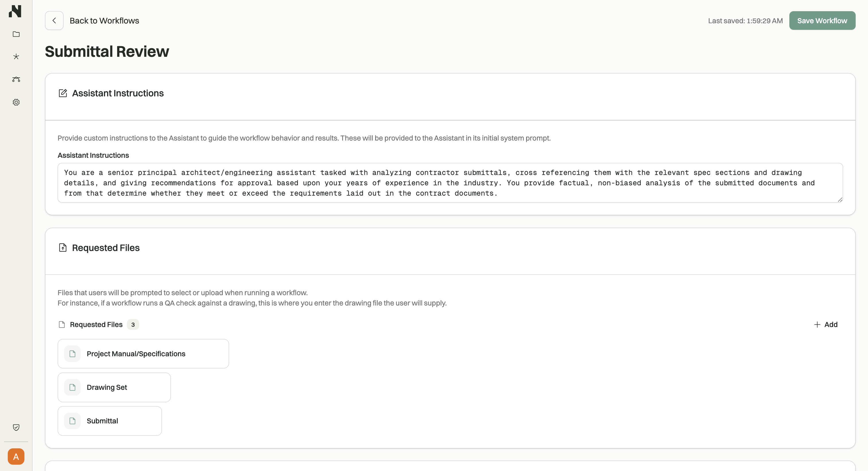Click the file icon on Project Manual/Specifications card
Image resolution: width=868 pixels, height=471 pixels.
[x=72, y=353]
